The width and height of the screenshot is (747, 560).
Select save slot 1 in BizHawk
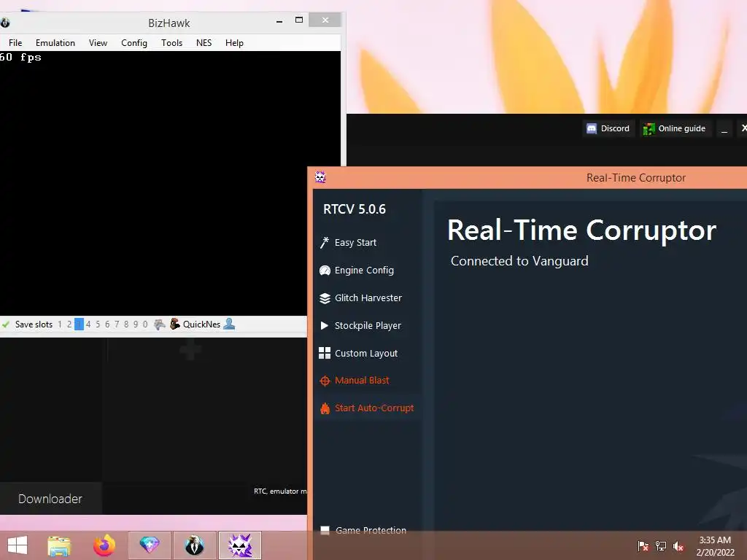(x=60, y=324)
